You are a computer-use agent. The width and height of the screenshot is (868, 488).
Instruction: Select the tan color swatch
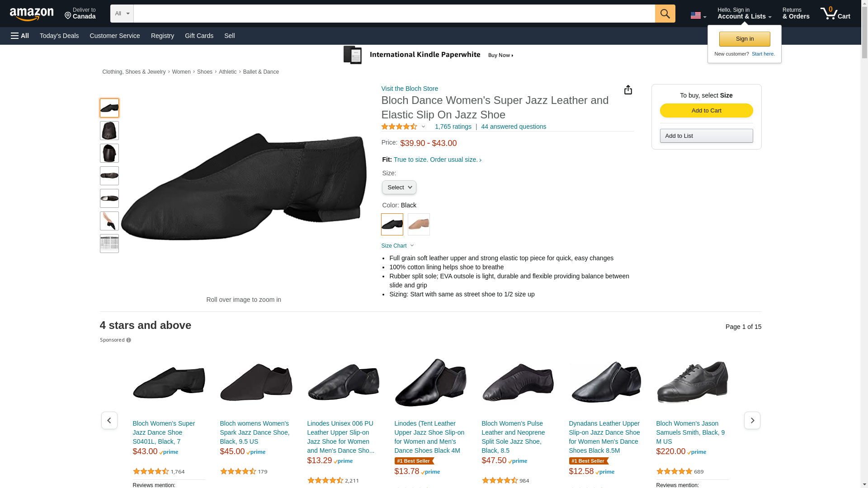(419, 224)
